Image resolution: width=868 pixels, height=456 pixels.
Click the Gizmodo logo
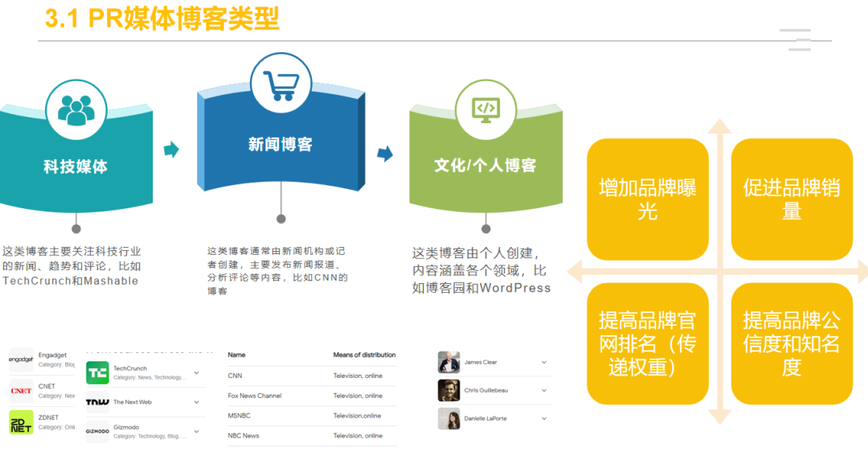97,431
